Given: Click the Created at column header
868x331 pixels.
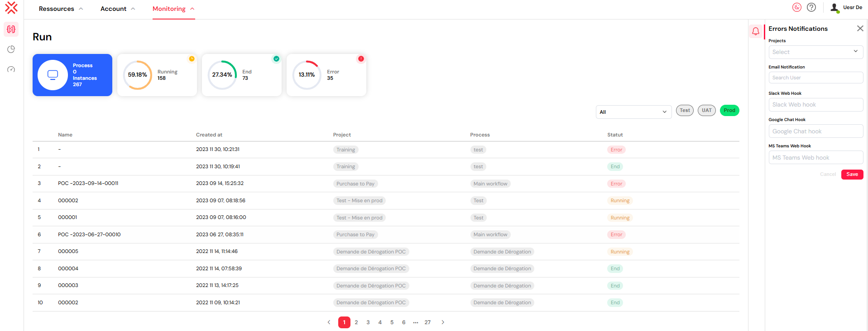Looking at the screenshot, I should pos(209,135).
